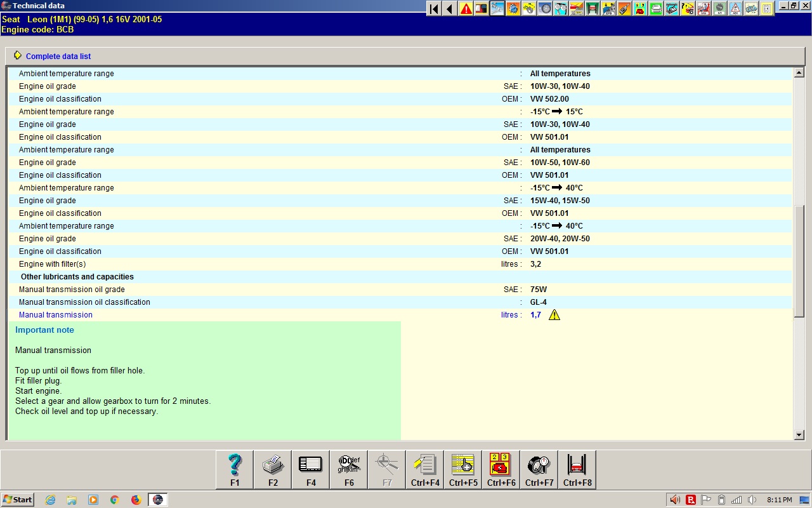Open the Ctrl+F7 tyre pressure gauge
Image resolution: width=812 pixels, height=508 pixels.
[x=539, y=470]
